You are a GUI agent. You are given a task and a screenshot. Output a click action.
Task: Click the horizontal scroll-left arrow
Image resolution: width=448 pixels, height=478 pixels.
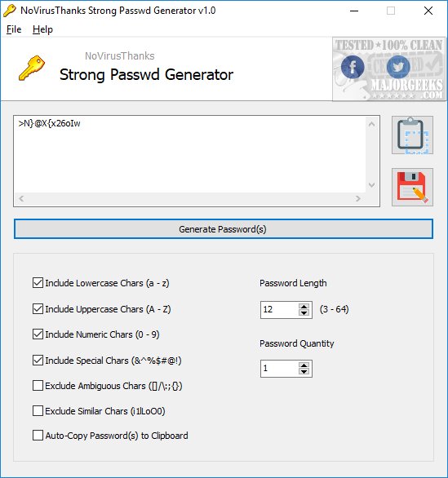point(21,199)
